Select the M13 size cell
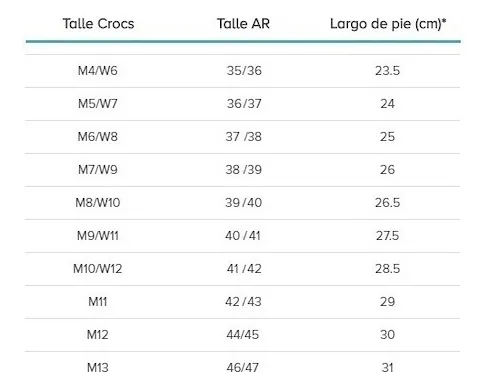The width and height of the screenshot is (486, 389). pyautogui.click(x=98, y=368)
